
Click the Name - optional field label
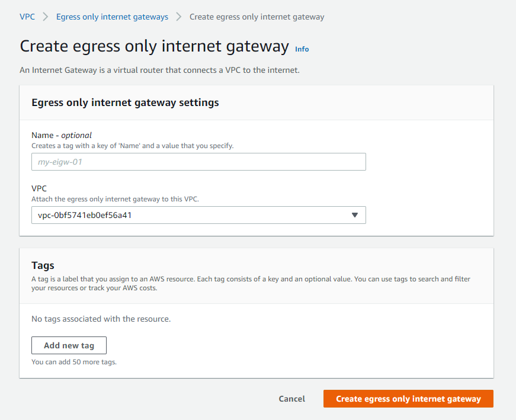62,135
